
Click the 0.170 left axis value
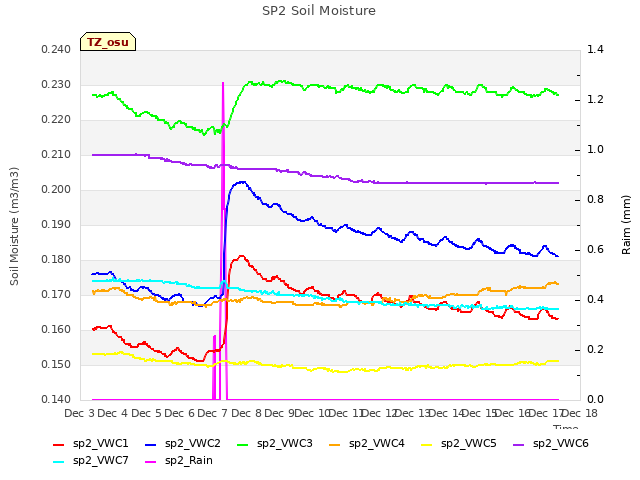coord(56,294)
